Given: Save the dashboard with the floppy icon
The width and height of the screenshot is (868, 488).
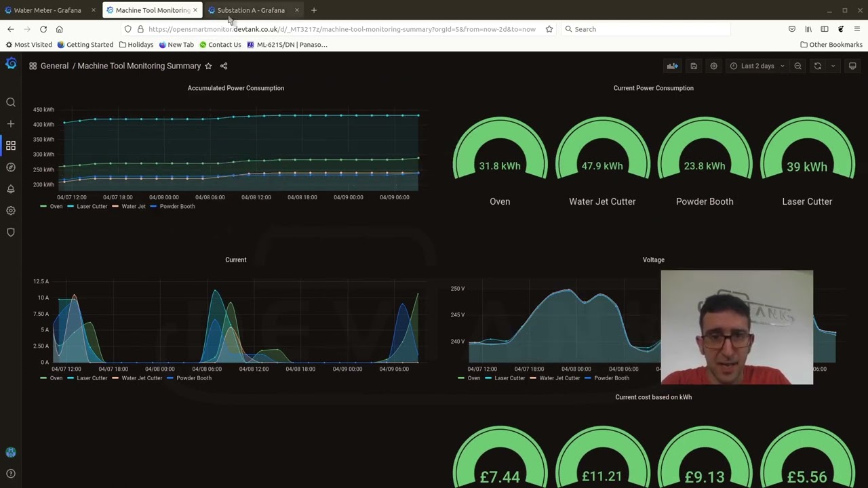Looking at the screenshot, I should click(694, 66).
